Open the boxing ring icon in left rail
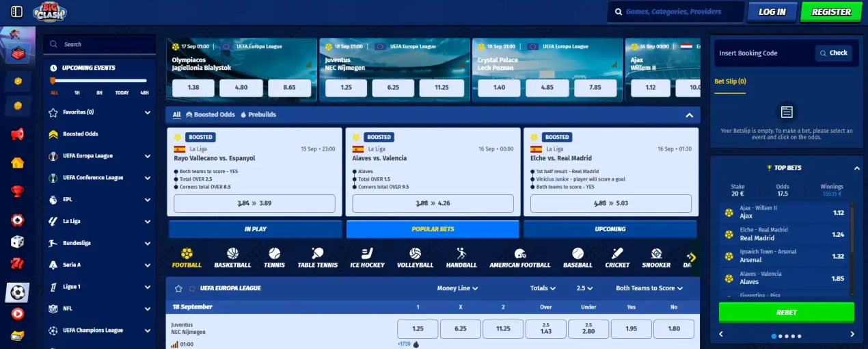Screen dimensions: 868x349 (x=18, y=53)
